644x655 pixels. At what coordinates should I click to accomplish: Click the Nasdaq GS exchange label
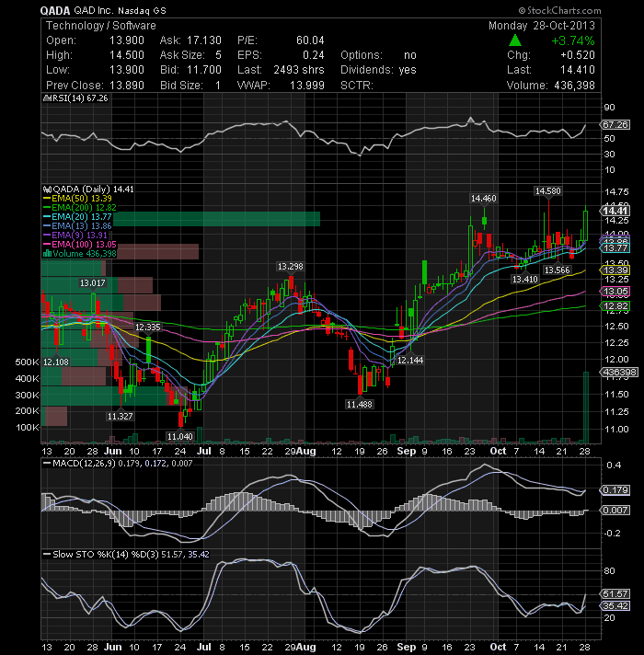[x=142, y=11]
